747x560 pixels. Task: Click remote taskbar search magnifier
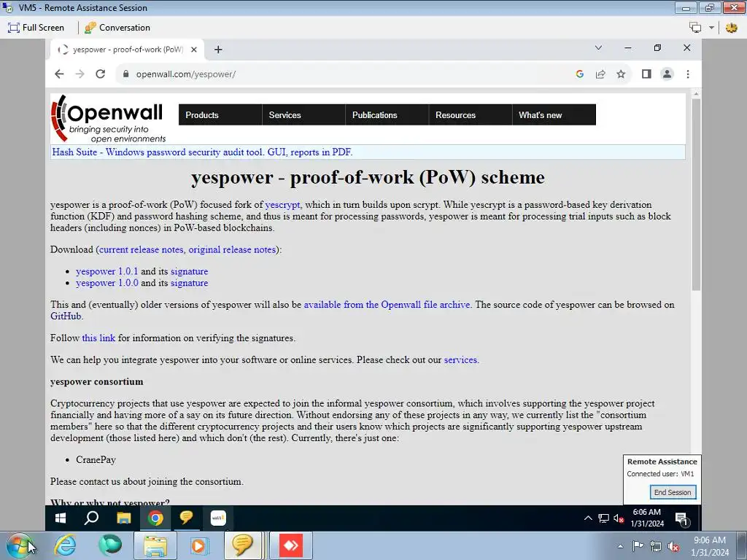[x=91, y=518]
